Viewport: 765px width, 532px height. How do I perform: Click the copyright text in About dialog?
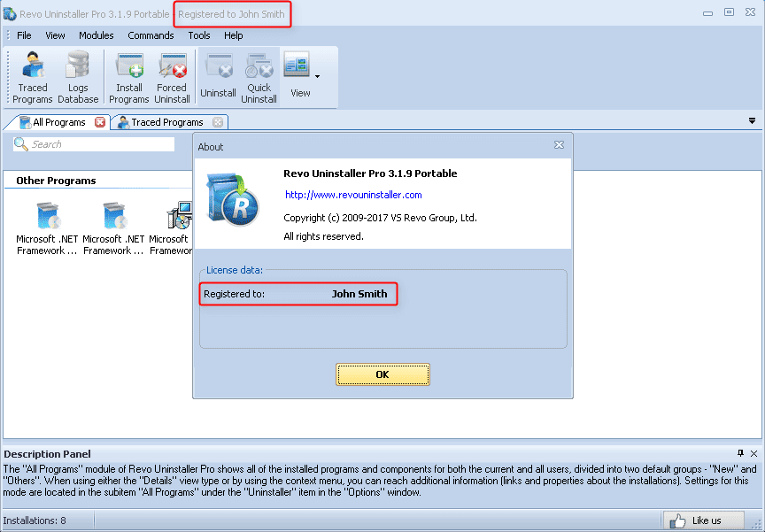tap(380, 218)
